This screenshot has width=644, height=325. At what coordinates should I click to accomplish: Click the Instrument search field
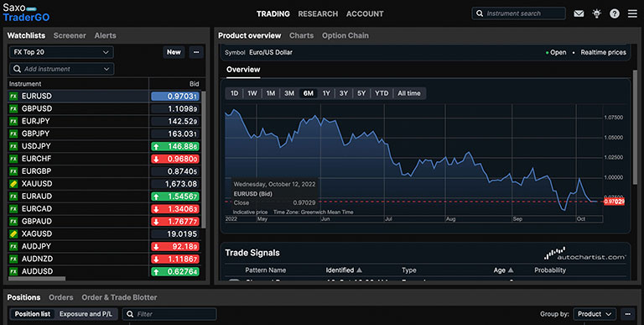pyautogui.click(x=519, y=13)
